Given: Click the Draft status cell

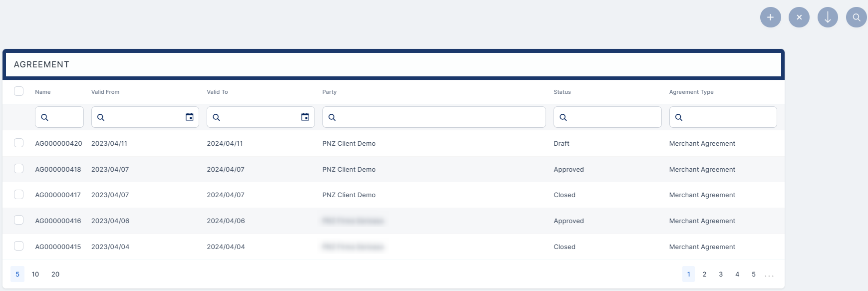Looking at the screenshot, I should (562, 143).
